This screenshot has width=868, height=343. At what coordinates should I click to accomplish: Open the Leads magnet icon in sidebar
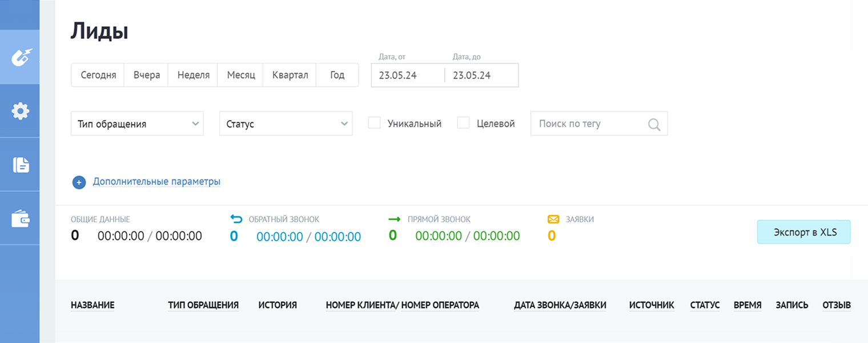[x=21, y=57]
